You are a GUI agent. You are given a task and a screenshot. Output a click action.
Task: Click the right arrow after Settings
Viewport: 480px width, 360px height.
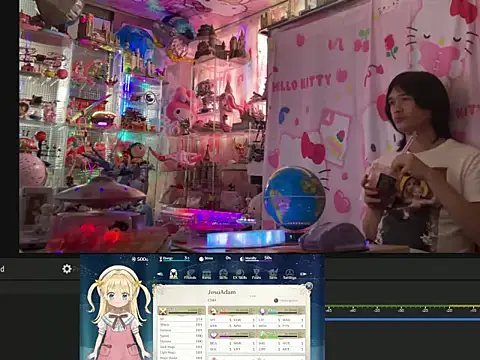pos(303,274)
